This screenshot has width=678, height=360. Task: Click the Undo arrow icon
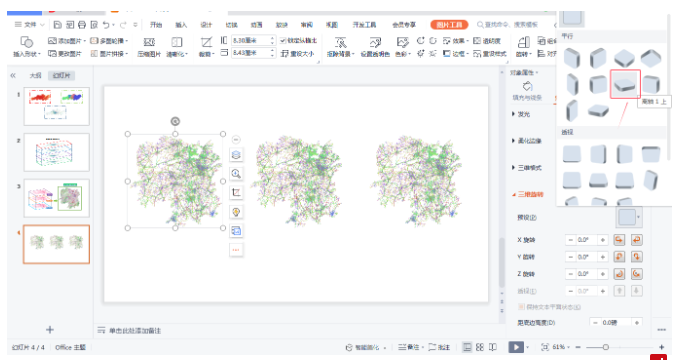[106, 25]
